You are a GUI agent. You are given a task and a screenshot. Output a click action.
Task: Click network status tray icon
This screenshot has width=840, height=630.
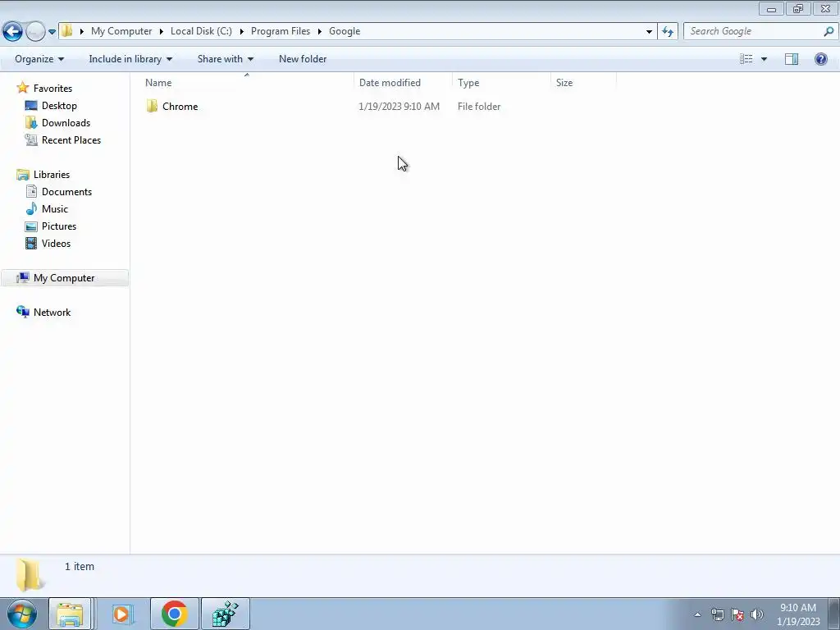(x=717, y=614)
